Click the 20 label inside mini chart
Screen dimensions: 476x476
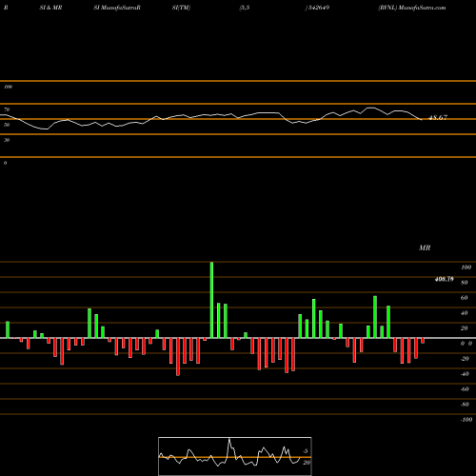point(307,463)
